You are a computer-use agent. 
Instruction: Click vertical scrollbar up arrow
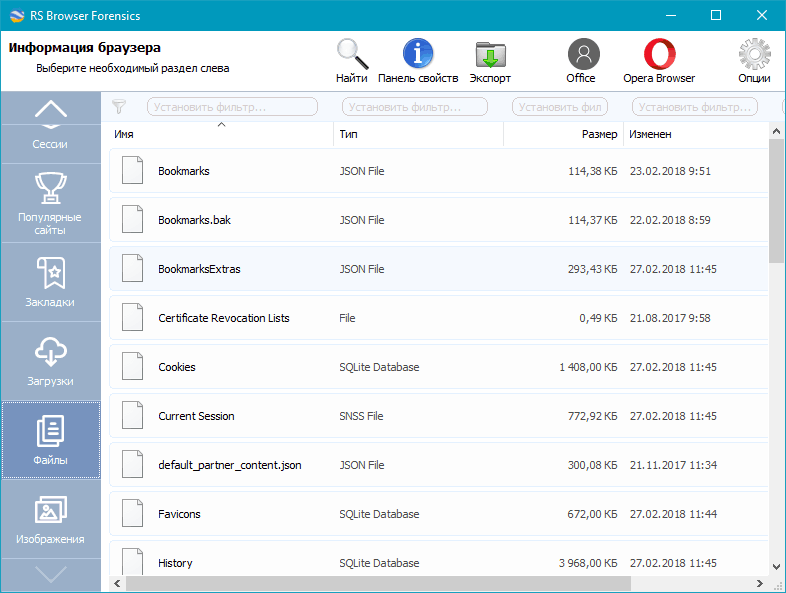pyautogui.click(x=776, y=131)
